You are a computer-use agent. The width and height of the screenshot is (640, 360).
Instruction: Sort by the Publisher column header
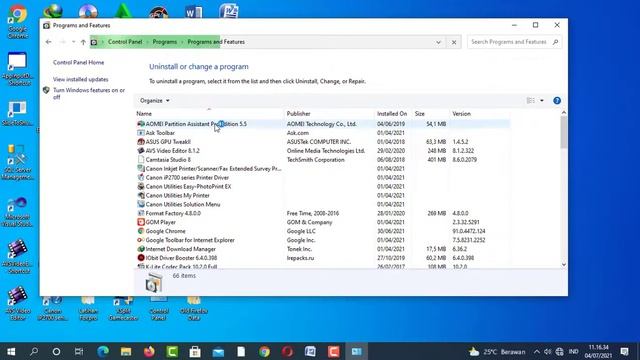pyautogui.click(x=298, y=113)
